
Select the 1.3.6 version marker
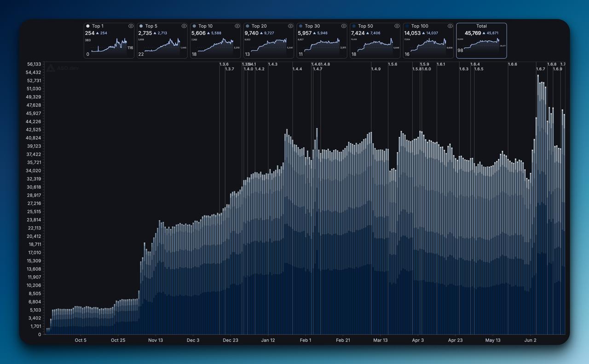click(224, 64)
